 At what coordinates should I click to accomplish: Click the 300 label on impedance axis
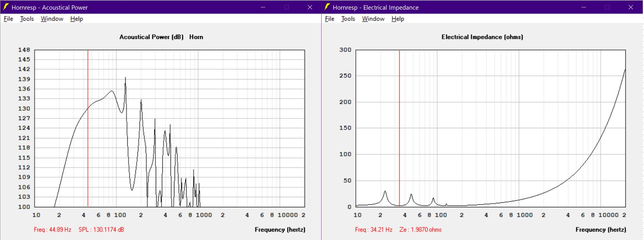(x=345, y=50)
